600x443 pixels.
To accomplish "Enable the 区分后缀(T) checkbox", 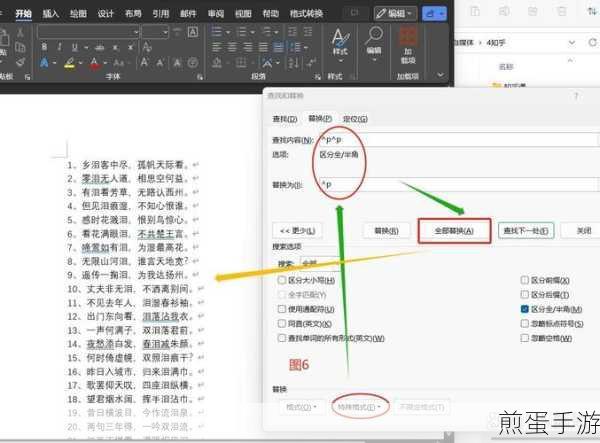I will 525,294.
